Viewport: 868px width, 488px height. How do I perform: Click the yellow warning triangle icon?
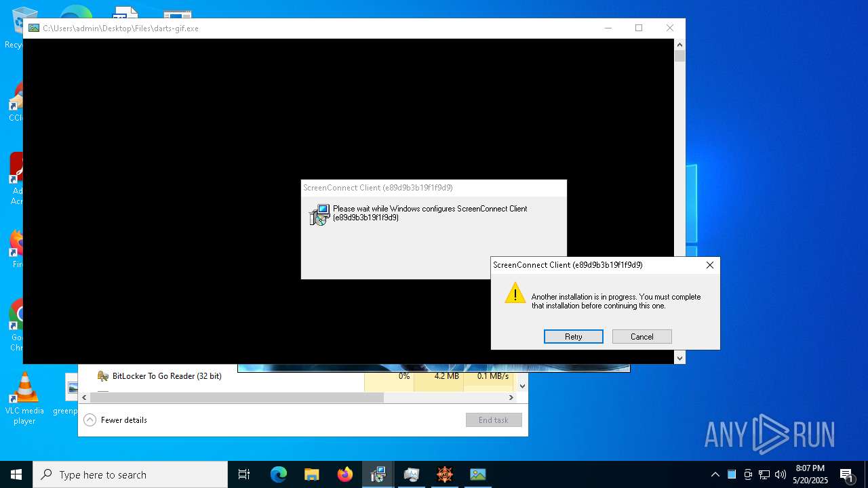pyautogui.click(x=515, y=293)
